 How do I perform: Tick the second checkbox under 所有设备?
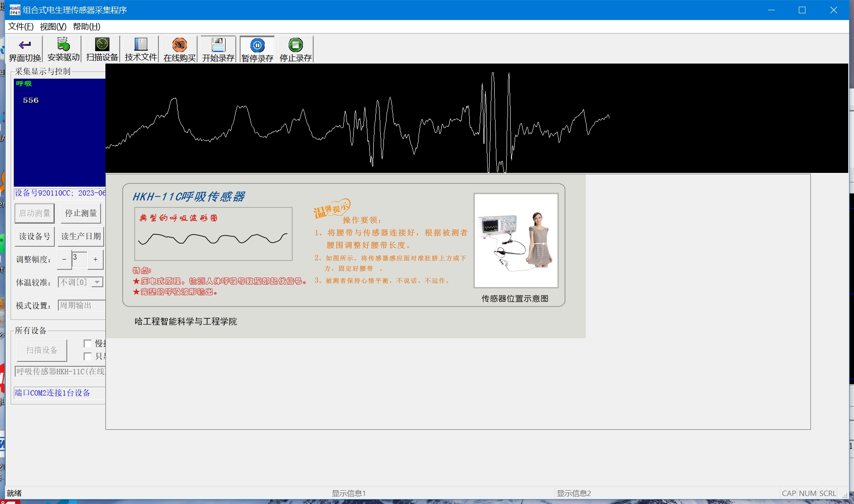coord(88,356)
